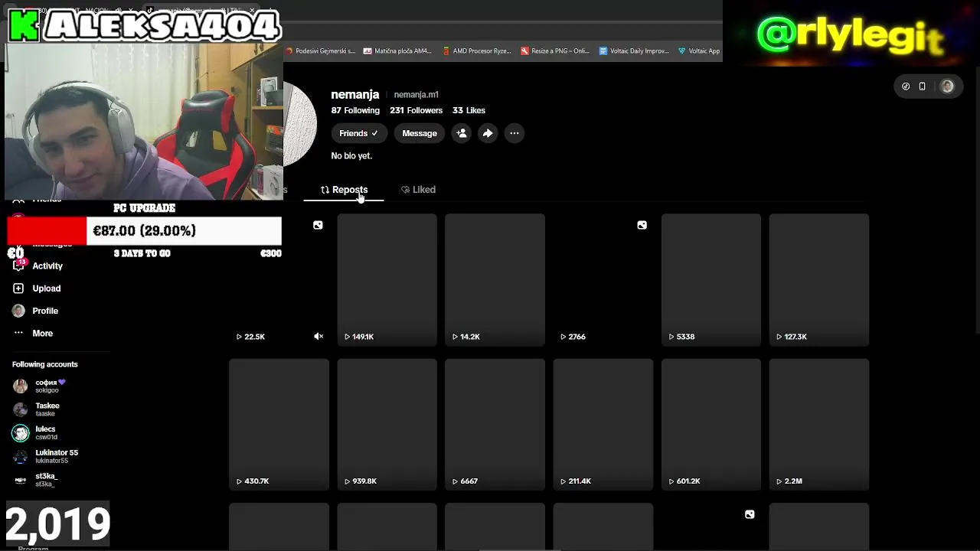Open Lukinator 55's account avatar
This screenshot has width=980, height=551.
tap(21, 457)
